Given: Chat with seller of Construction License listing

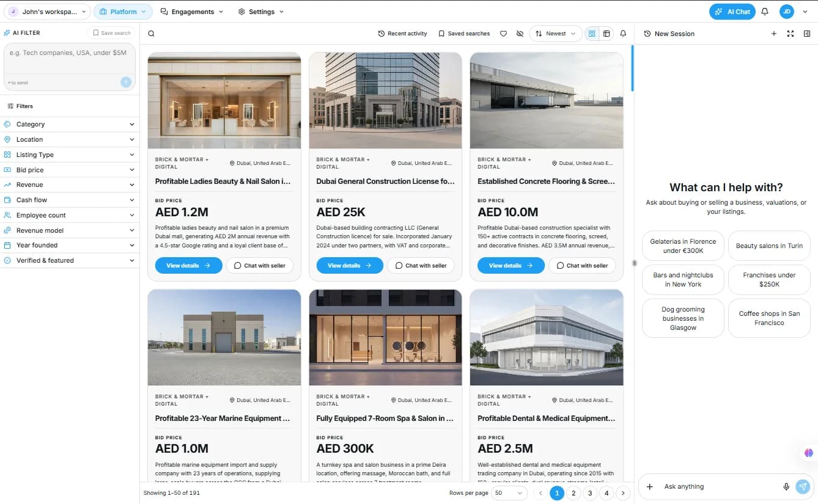Looking at the screenshot, I should click(x=421, y=266).
